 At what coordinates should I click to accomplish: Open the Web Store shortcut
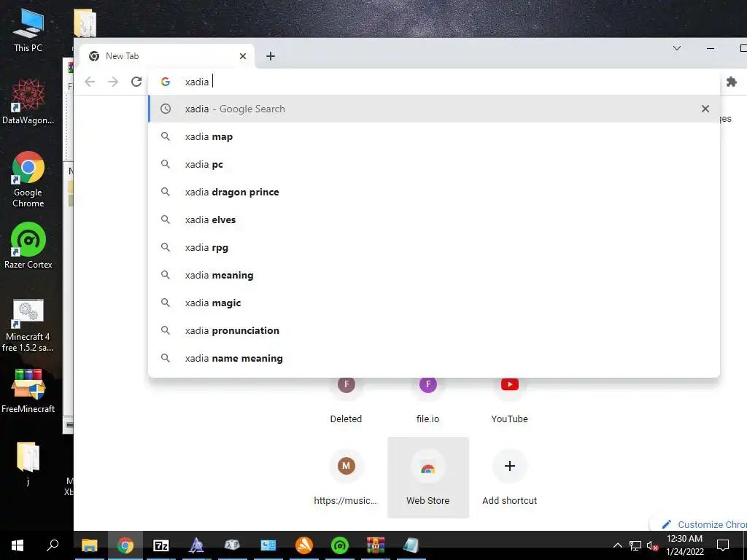[427, 478]
